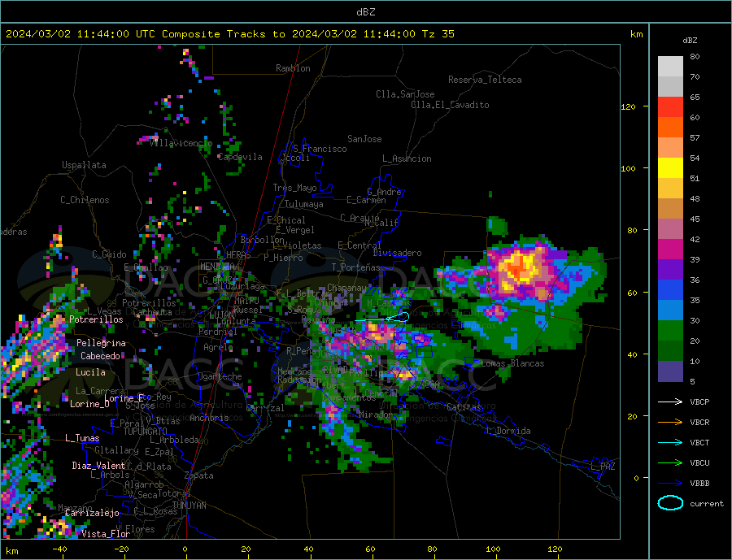Pick the purple swatch in dBZ scale
Image resolution: width=732 pixels, height=560 pixels.
tap(670, 270)
